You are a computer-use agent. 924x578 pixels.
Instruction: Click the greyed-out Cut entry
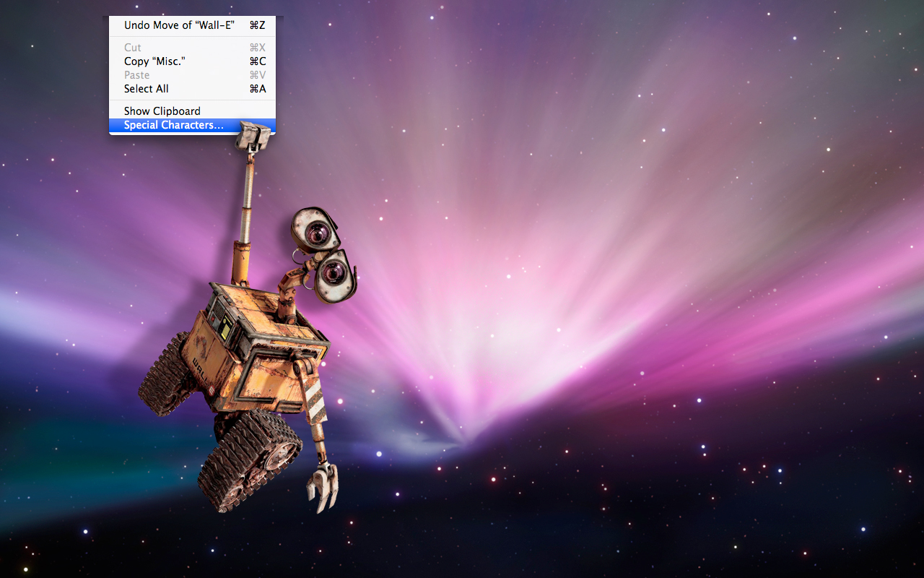click(192, 48)
